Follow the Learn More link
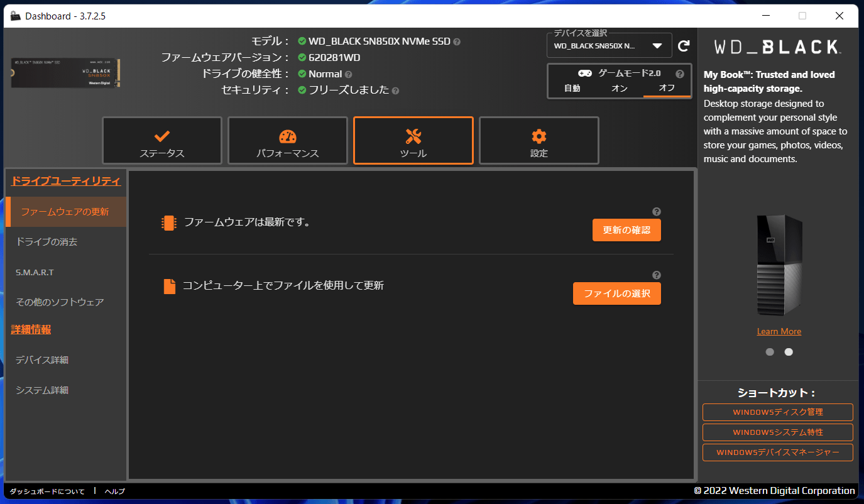Image resolution: width=864 pixels, height=504 pixels. [779, 331]
